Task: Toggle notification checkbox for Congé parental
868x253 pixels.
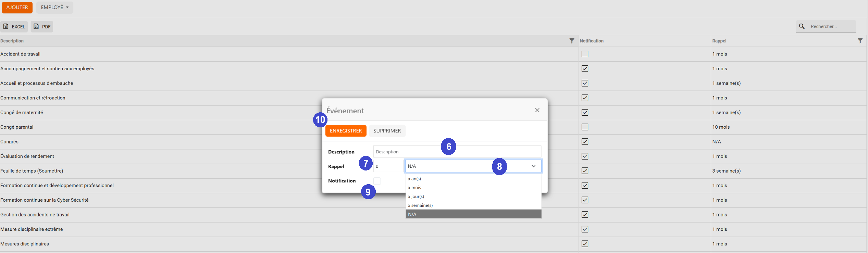Action: pos(585,127)
